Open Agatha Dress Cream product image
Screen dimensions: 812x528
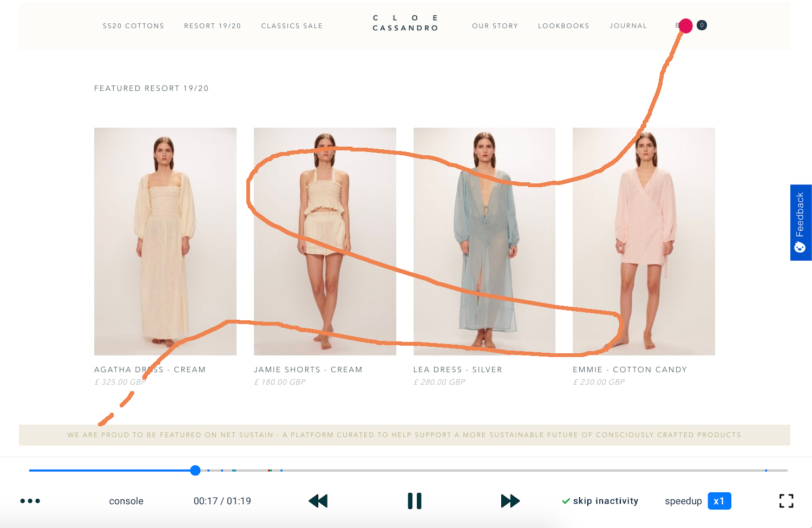(165, 241)
